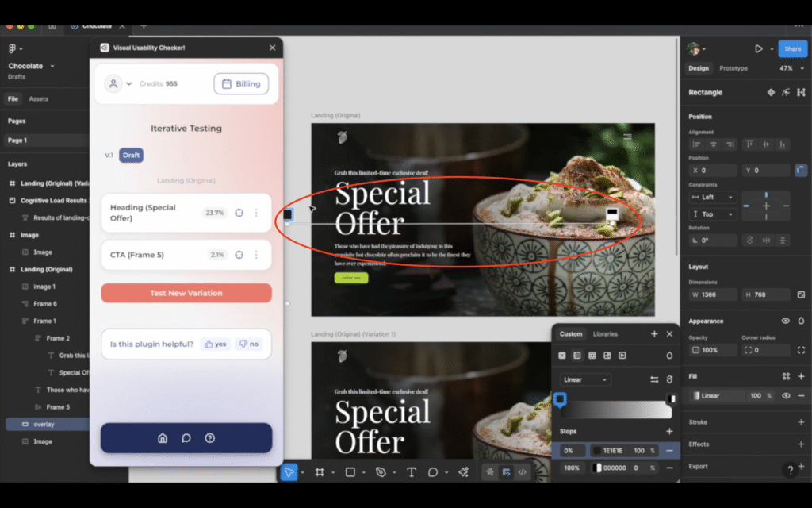Open the 47% zoom level dropdown
This screenshot has width=812, height=508.
[x=790, y=68]
